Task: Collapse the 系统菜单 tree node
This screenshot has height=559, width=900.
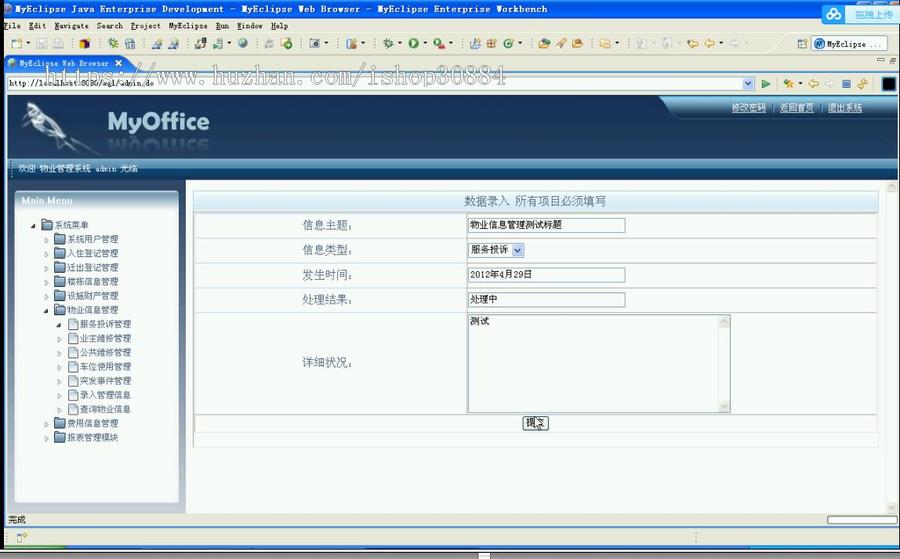Action: click(x=33, y=226)
